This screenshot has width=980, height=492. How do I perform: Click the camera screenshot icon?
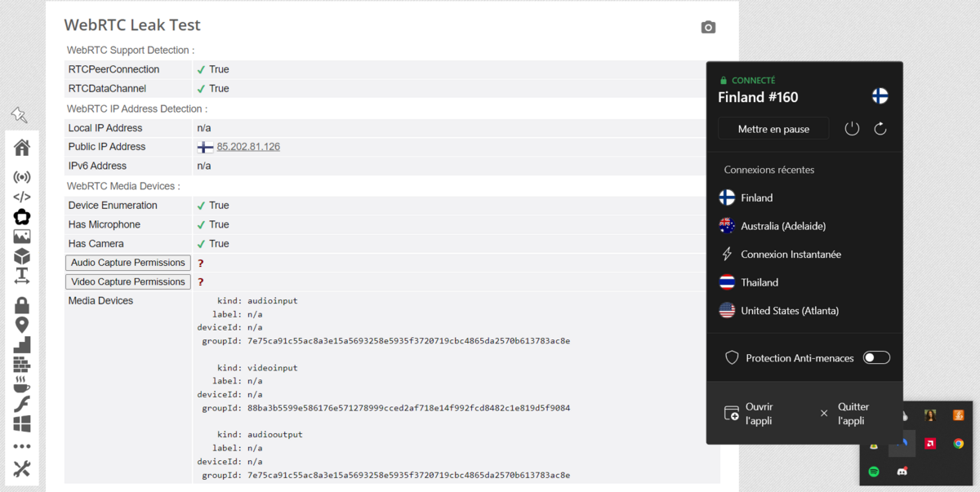[x=708, y=27]
